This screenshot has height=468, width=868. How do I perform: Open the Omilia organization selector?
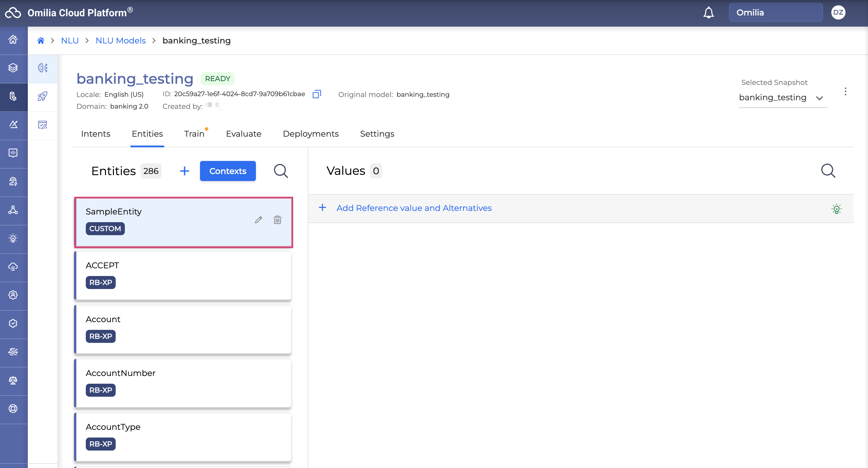tap(775, 13)
